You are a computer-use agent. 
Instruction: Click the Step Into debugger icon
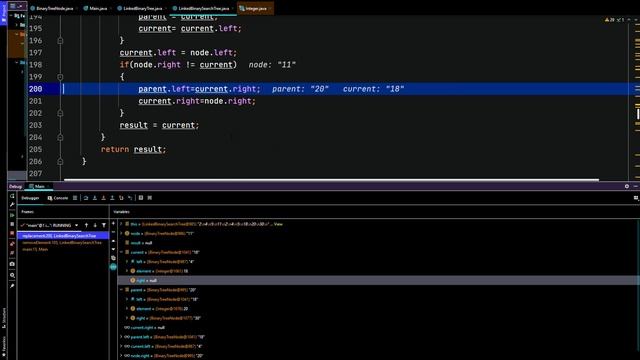click(95, 198)
